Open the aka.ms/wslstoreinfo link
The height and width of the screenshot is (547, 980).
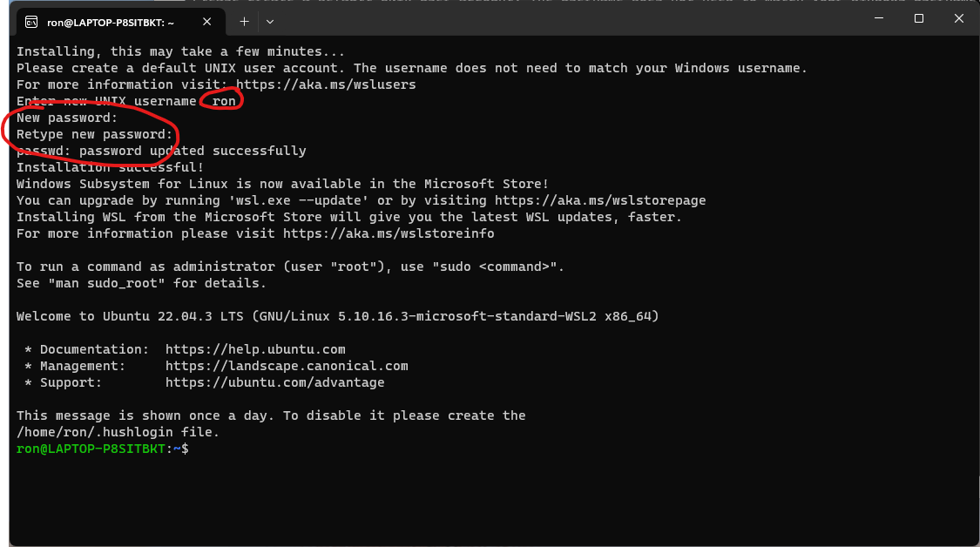coord(389,233)
